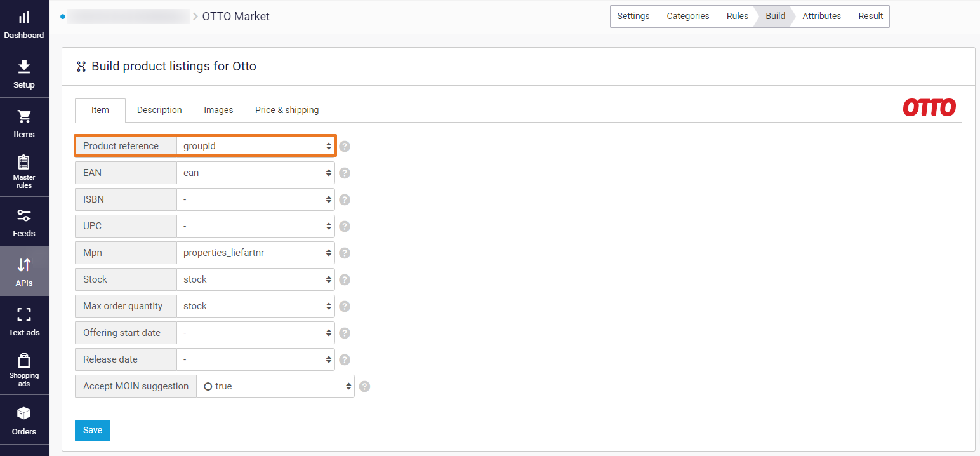Show help for UPC field
This screenshot has height=456, width=980.
[345, 226]
